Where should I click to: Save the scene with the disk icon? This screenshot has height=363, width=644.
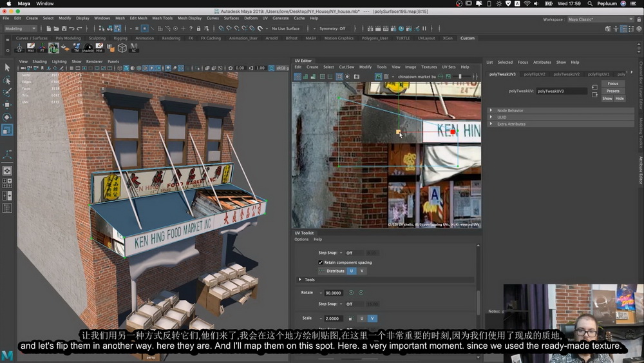64,28
